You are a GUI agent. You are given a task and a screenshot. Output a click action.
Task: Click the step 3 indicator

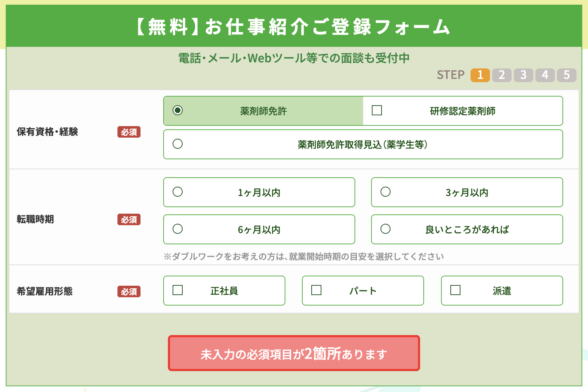click(x=523, y=75)
